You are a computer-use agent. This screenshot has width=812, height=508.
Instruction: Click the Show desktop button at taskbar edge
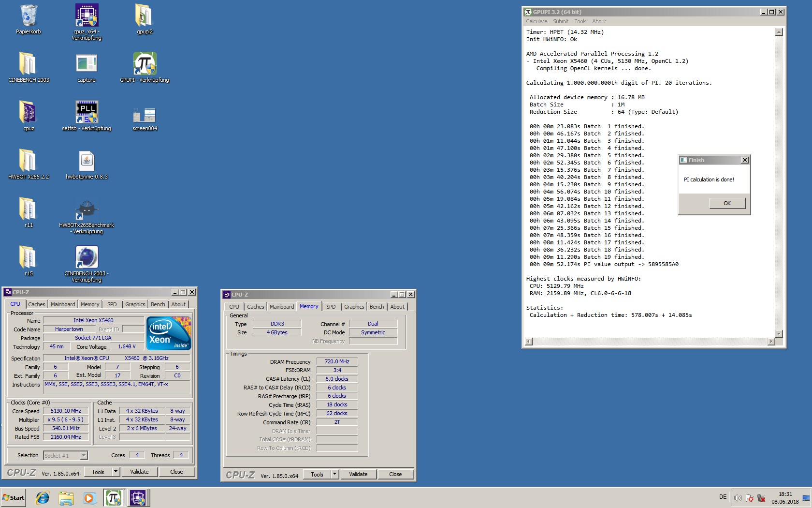(807, 498)
